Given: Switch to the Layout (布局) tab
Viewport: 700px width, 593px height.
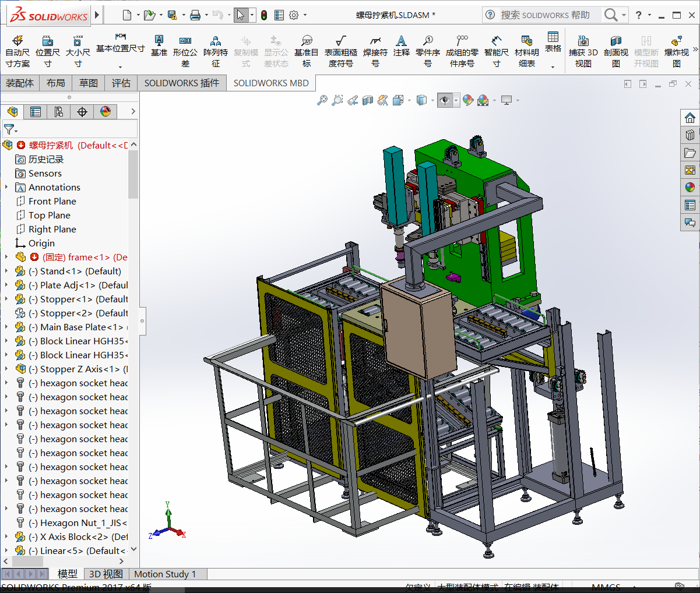Looking at the screenshot, I should click(x=56, y=83).
